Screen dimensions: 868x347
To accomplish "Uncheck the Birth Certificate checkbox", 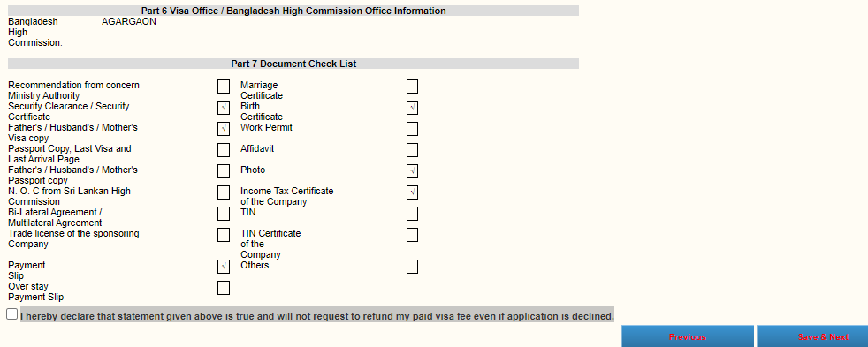I will click(413, 108).
